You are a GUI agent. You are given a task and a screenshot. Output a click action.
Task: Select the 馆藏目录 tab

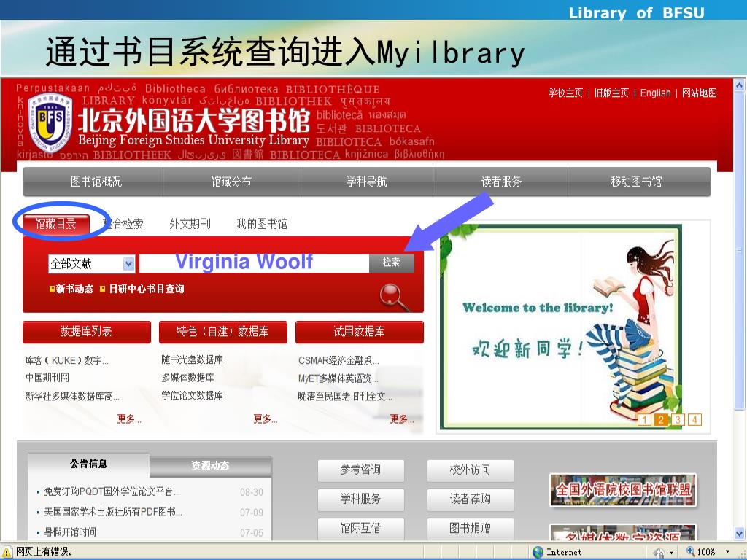click(x=55, y=224)
